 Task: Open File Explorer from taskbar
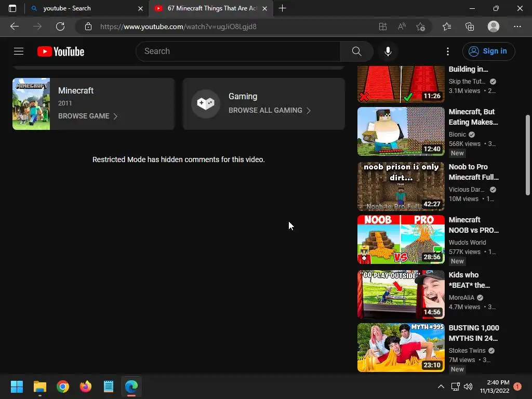pos(39,387)
